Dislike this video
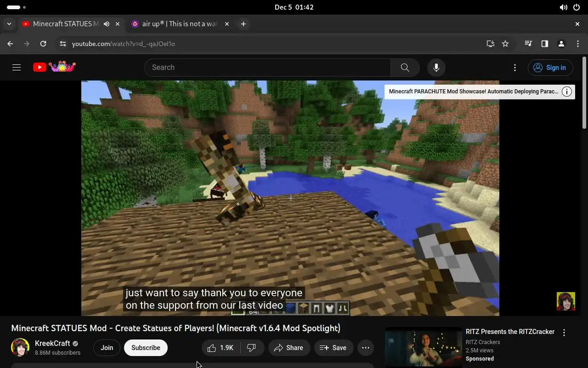This screenshot has width=588, height=368. click(x=251, y=348)
